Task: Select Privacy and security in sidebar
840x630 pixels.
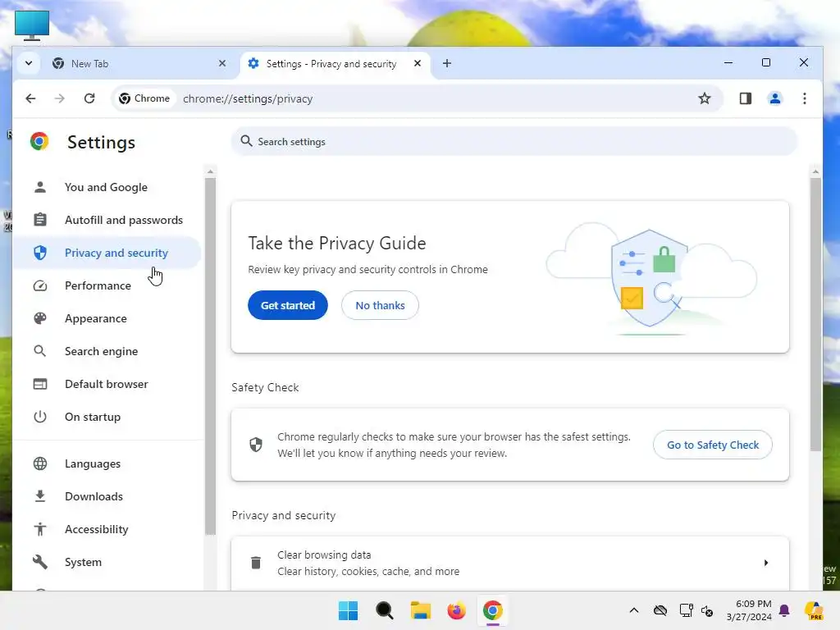Action: 107,253
